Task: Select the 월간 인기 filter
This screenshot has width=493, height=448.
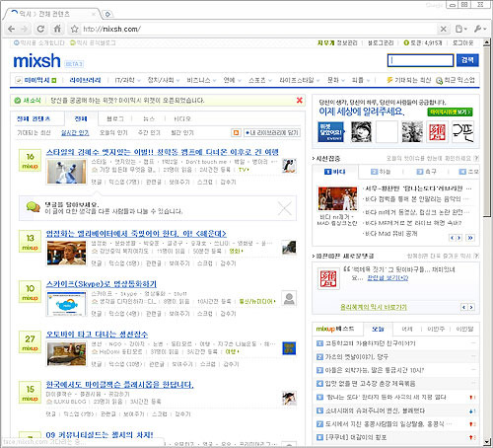Action: 182,132
